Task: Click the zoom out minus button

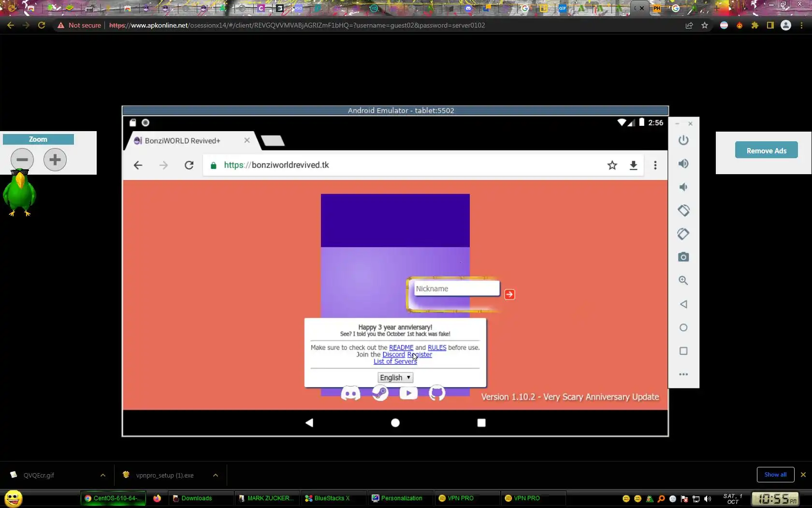Action: pyautogui.click(x=22, y=160)
